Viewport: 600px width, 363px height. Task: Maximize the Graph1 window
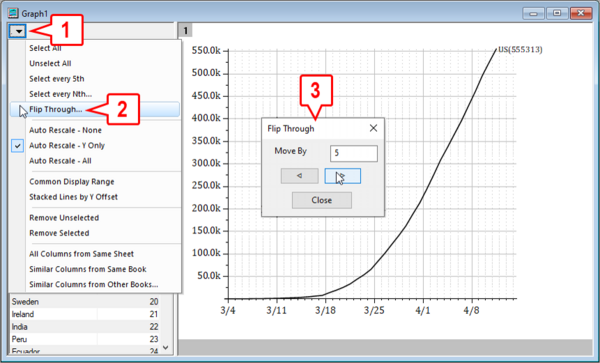557,13
